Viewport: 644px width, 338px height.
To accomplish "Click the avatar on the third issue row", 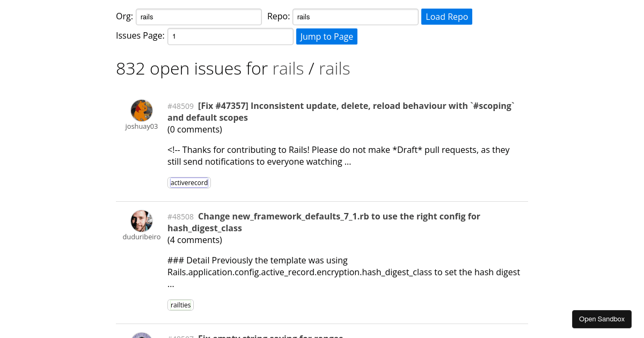I will 141,335.
